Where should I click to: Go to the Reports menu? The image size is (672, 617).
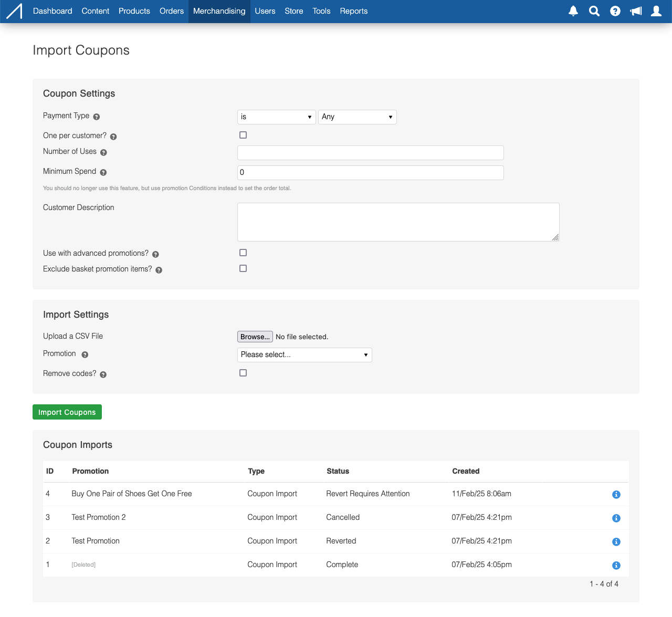click(x=353, y=11)
